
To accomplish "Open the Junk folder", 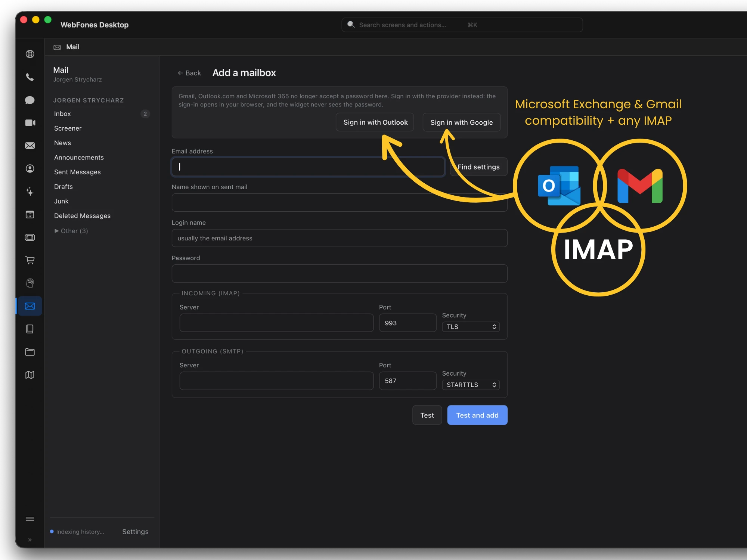I will (x=102, y=201).
